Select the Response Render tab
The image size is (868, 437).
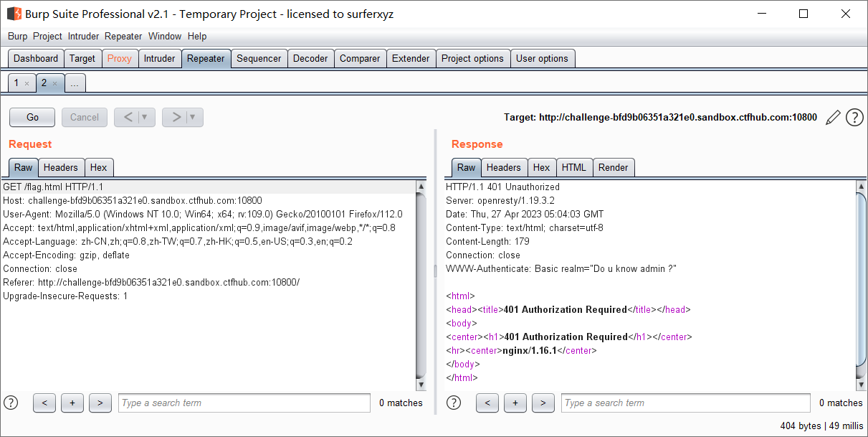pyautogui.click(x=614, y=167)
